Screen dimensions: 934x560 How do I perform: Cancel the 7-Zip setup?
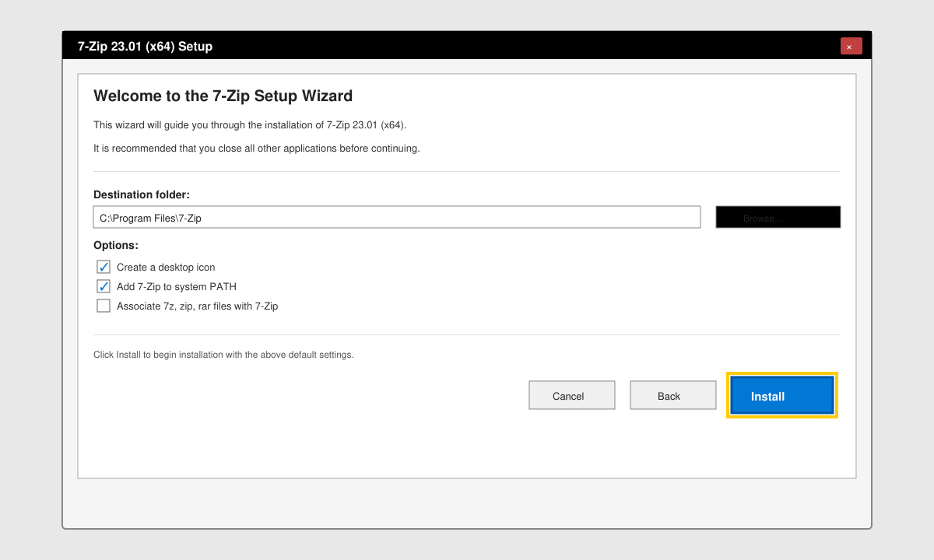click(572, 395)
